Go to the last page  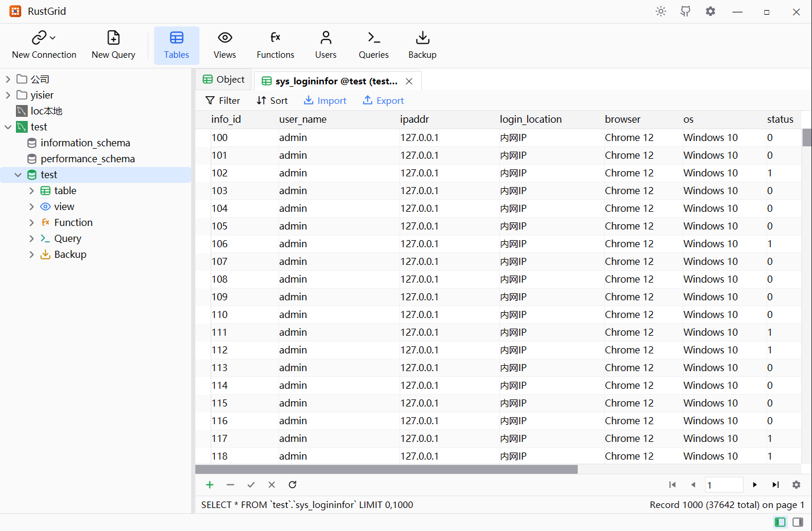775,484
